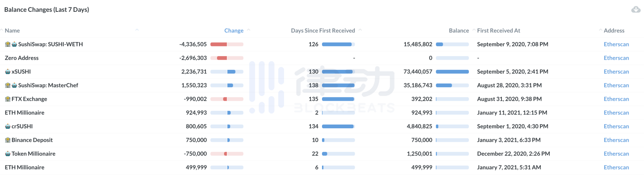The image size is (644, 175).
Task: Sort by First Received At header
Action: tap(498, 31)
